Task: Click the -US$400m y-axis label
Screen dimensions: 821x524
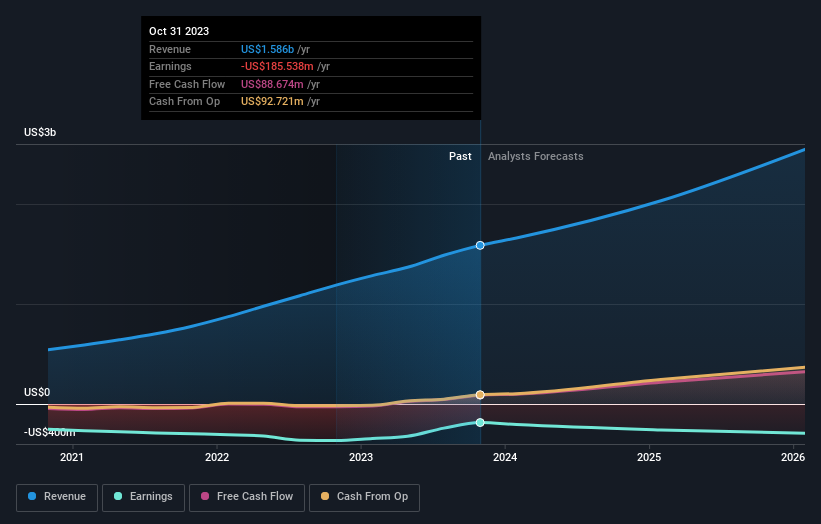Action: pyautogui.click(x=50, y=432)
